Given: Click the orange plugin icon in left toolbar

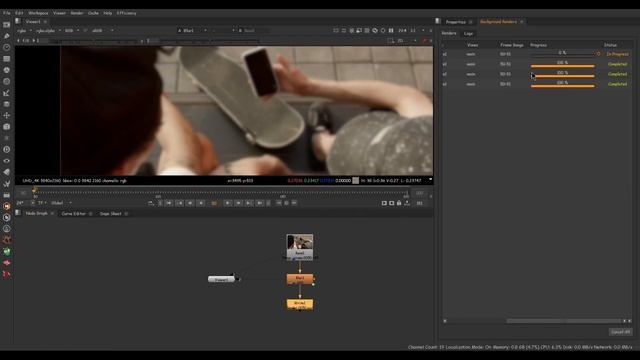Looking at the screenshot, I should click(7, 206).
